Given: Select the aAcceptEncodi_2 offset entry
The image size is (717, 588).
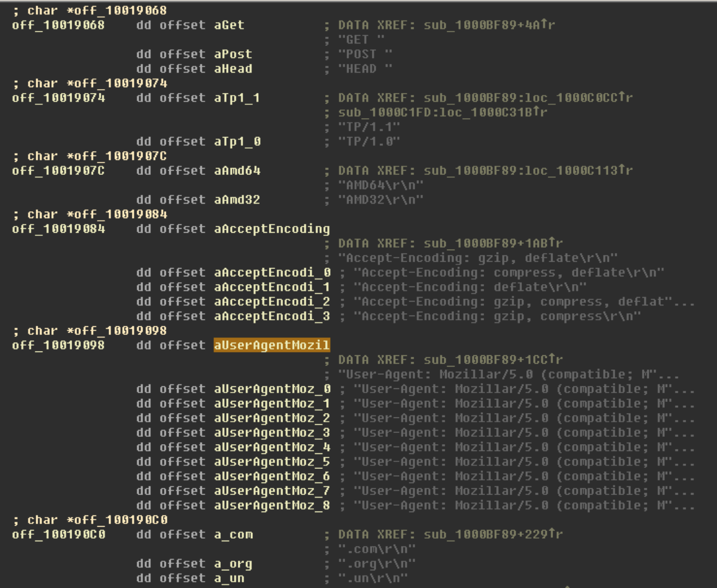Looking at the screenshot, I should 271,302.
